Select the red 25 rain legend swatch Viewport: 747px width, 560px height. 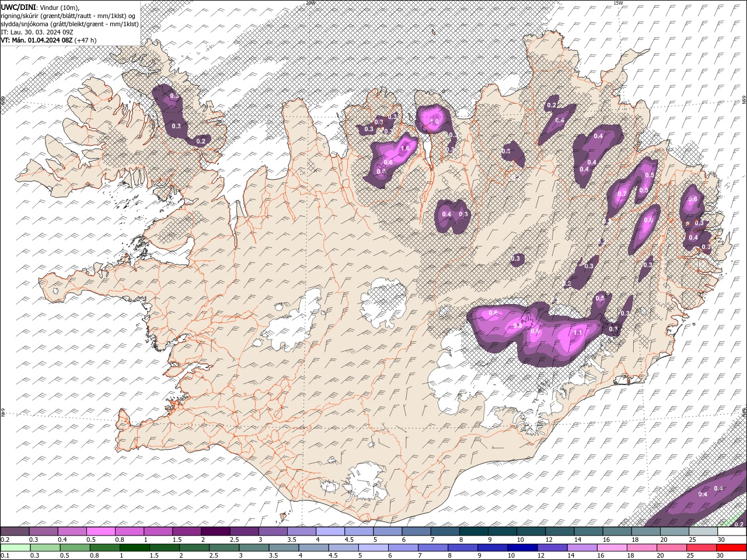coord(701,548)
